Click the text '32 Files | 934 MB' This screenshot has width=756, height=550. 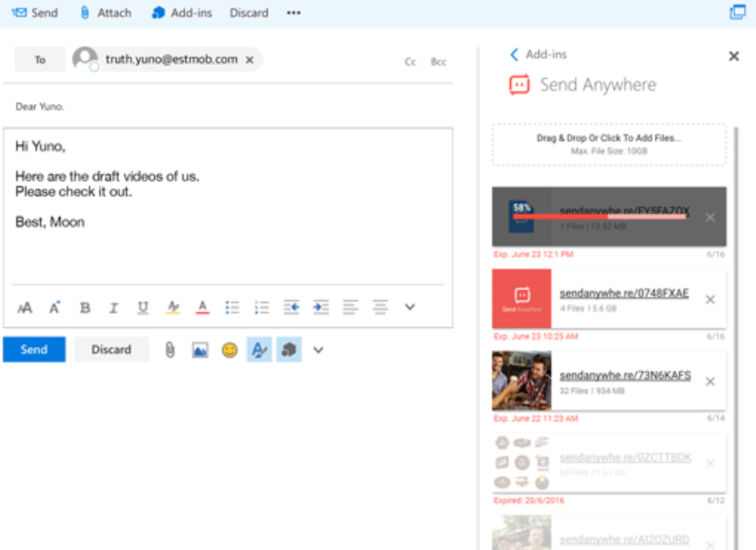point(591,391)
